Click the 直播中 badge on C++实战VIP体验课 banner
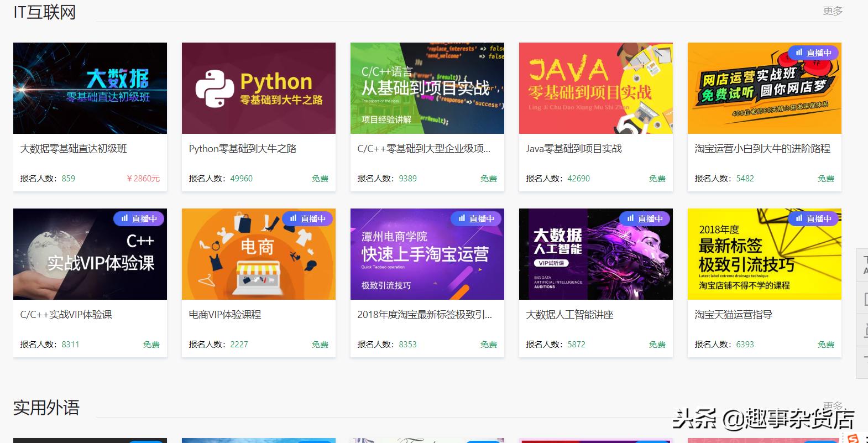 pyautogui.click(x=138, y=219)
